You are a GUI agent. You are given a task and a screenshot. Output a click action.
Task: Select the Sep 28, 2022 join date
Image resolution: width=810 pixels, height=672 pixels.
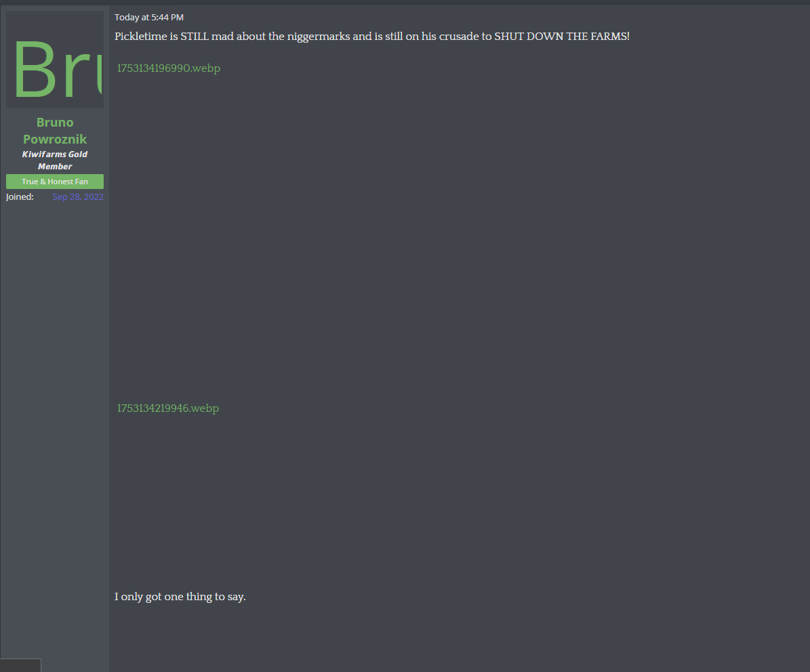[x=78, y=196]
